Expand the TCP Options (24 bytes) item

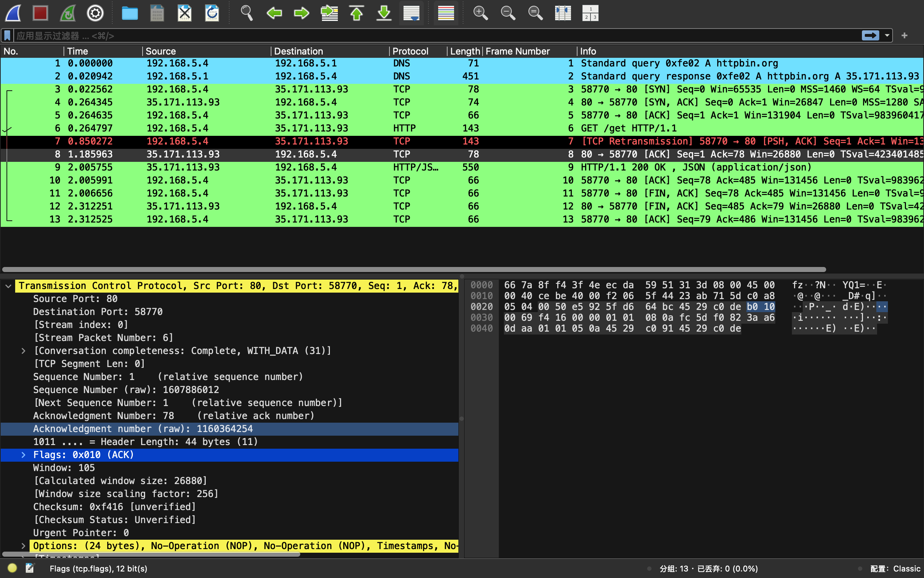[23, 546]
